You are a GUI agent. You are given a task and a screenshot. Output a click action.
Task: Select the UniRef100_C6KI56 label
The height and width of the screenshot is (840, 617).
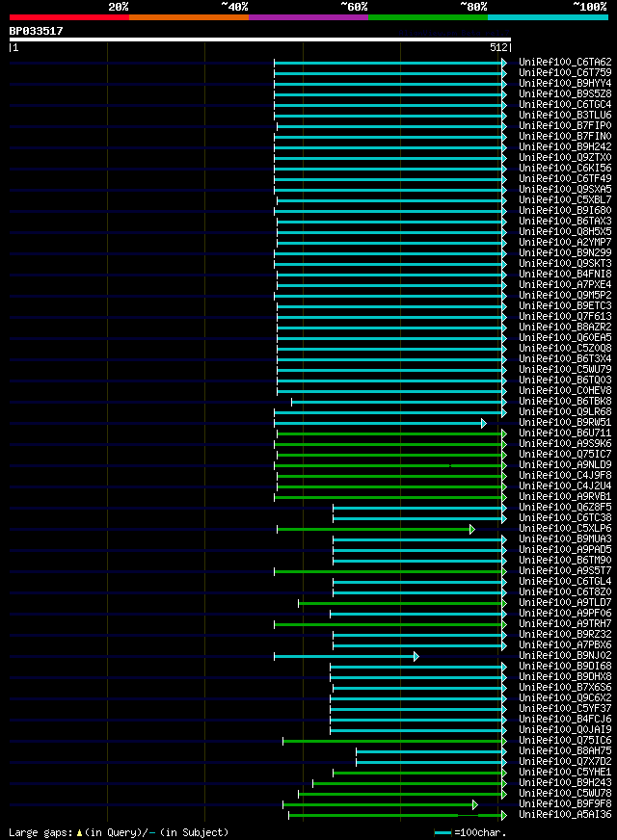pos(565,169)
